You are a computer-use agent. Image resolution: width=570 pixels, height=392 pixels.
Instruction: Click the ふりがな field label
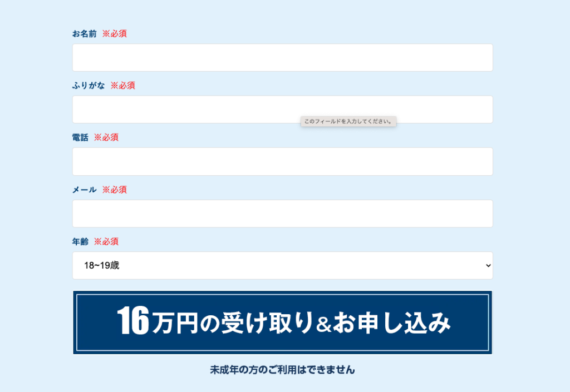(89, 86)
